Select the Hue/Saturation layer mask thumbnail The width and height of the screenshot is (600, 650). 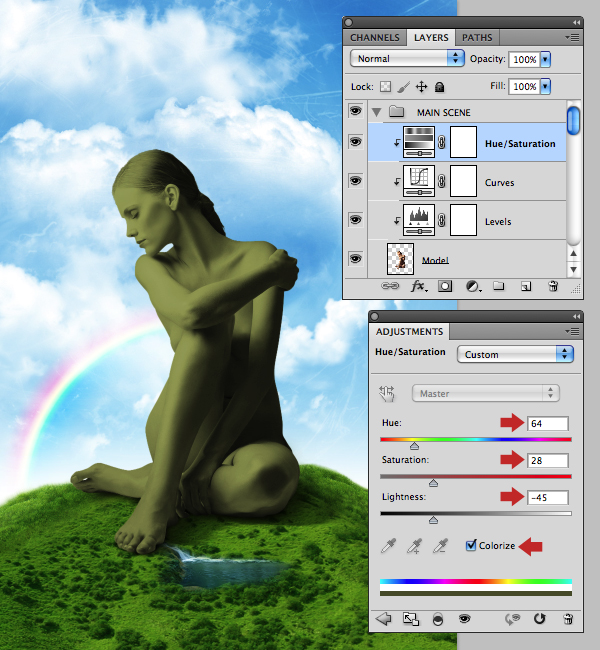tap(463, 142)
